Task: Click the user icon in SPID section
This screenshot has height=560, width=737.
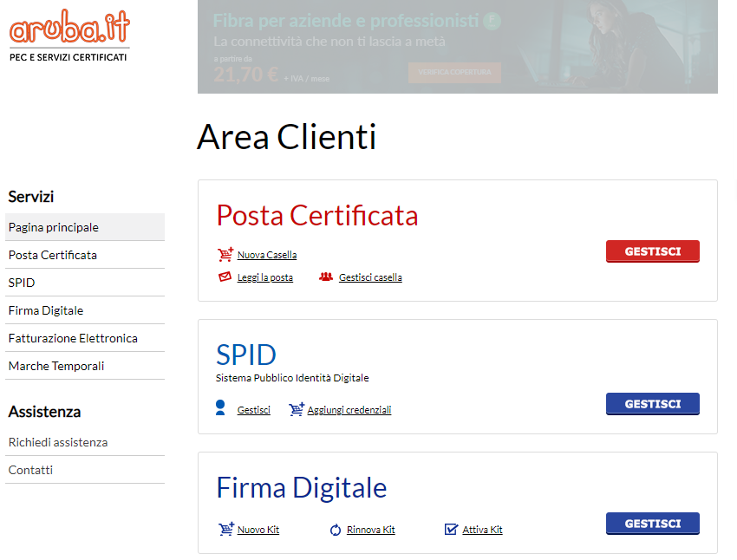Action: tap(220, 407)
